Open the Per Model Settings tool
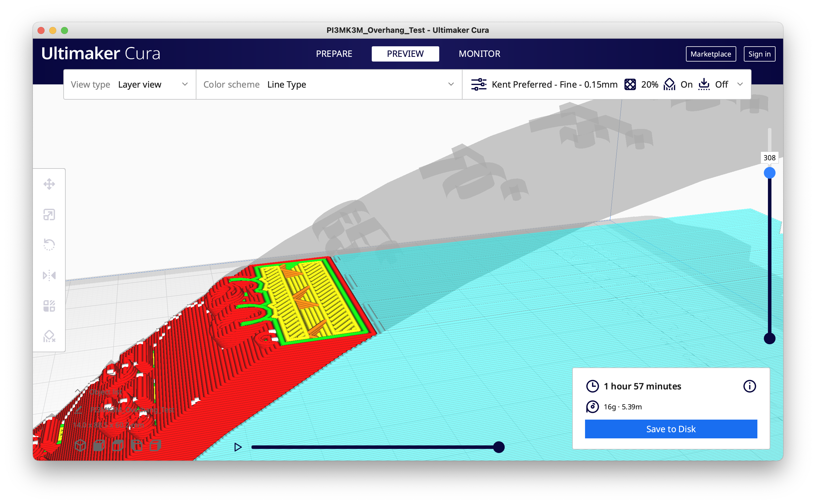Viewport: 816px width, 504px height. coord(49,306)
